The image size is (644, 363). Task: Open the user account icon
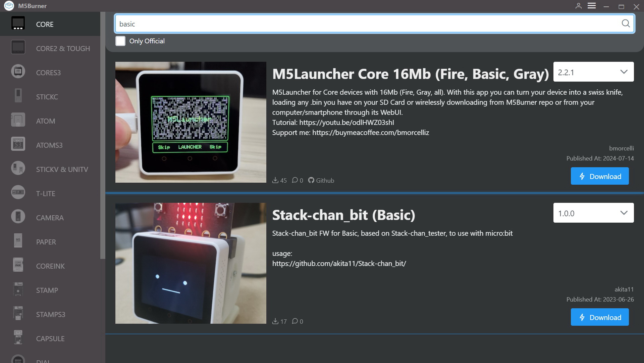(x=579, y=6)
